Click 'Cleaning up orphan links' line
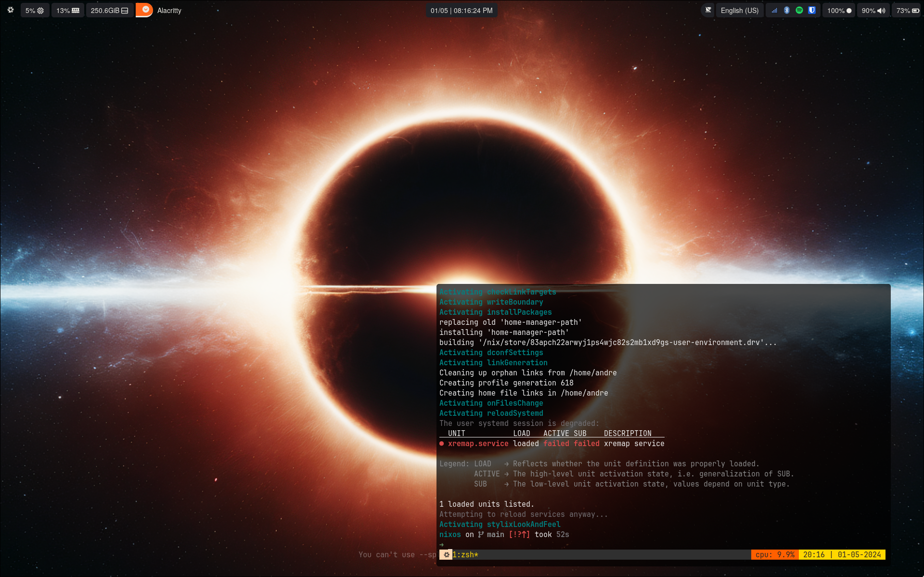 pos(528,373)
